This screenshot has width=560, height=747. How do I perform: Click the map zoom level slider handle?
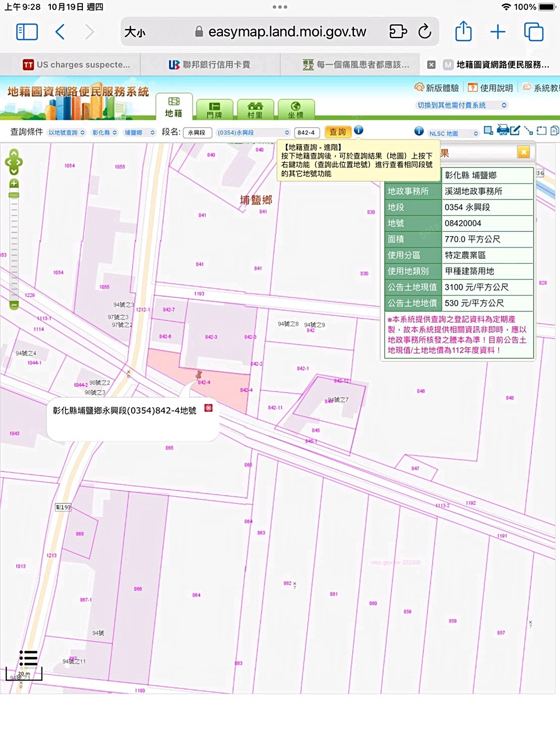pyautogui.click(x=14, y=195)
